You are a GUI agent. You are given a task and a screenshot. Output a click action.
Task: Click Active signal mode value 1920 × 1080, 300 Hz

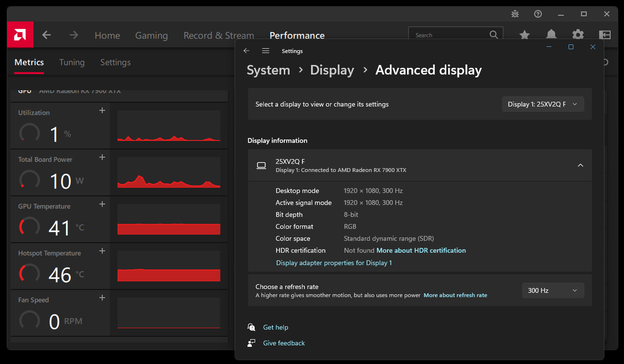pyautogui.click(x=373, y=203)
